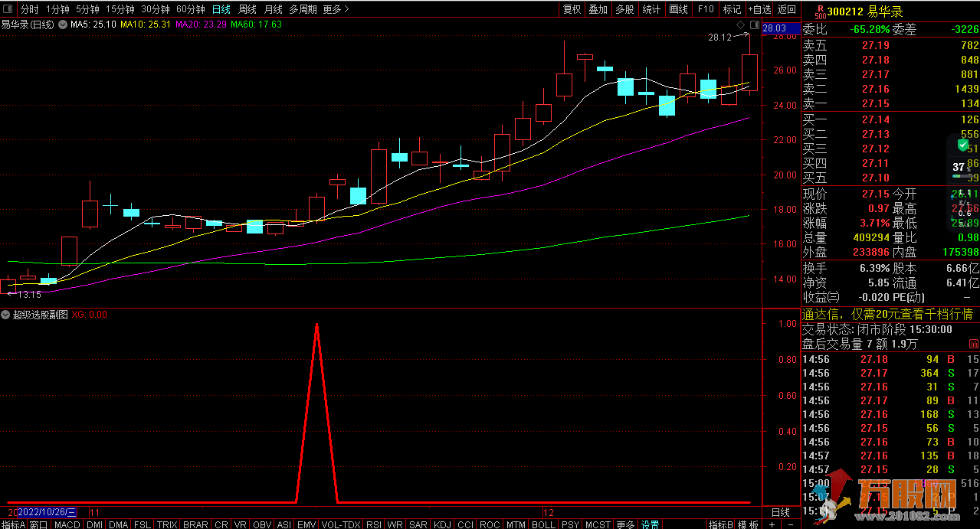
Task: Open the F10 company info button
Action: click(x=705, y=9)
